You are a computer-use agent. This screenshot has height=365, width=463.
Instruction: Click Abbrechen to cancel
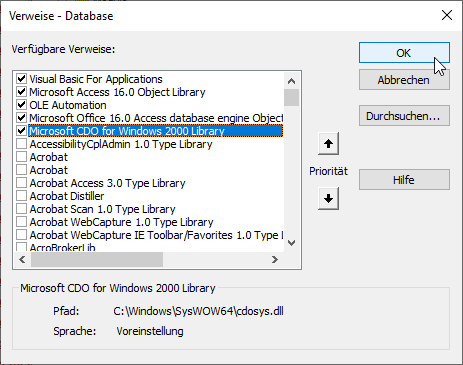click(404, 80)
